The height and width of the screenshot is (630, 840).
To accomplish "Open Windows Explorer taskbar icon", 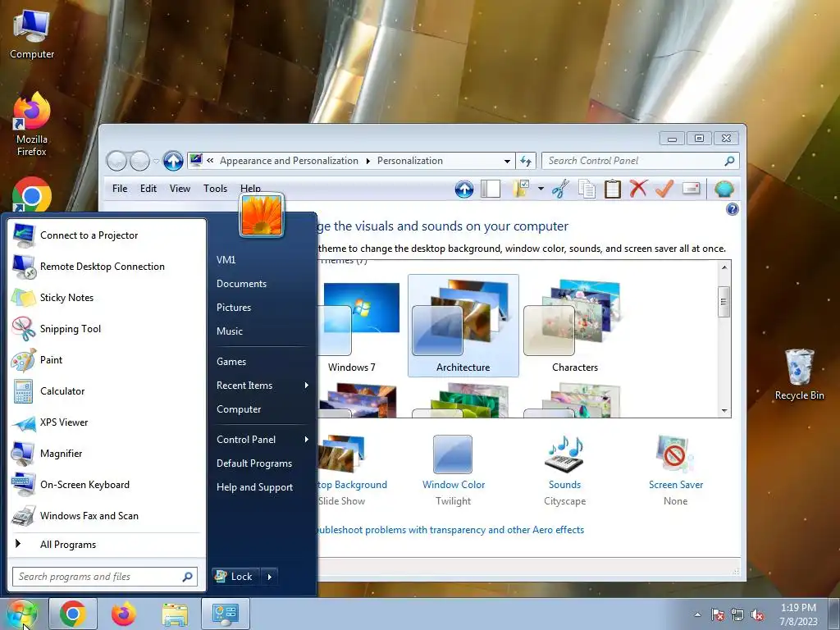I will [x=175, y=614].
